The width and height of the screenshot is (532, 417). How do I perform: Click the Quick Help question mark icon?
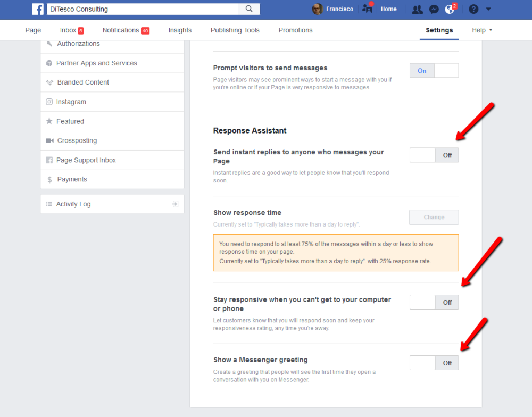click(x=473, y=9)
